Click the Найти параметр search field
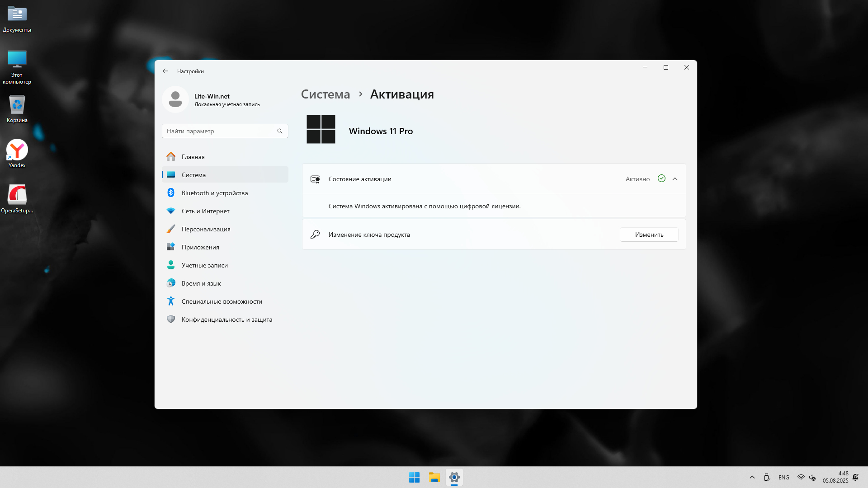 (x=219, y=131)
